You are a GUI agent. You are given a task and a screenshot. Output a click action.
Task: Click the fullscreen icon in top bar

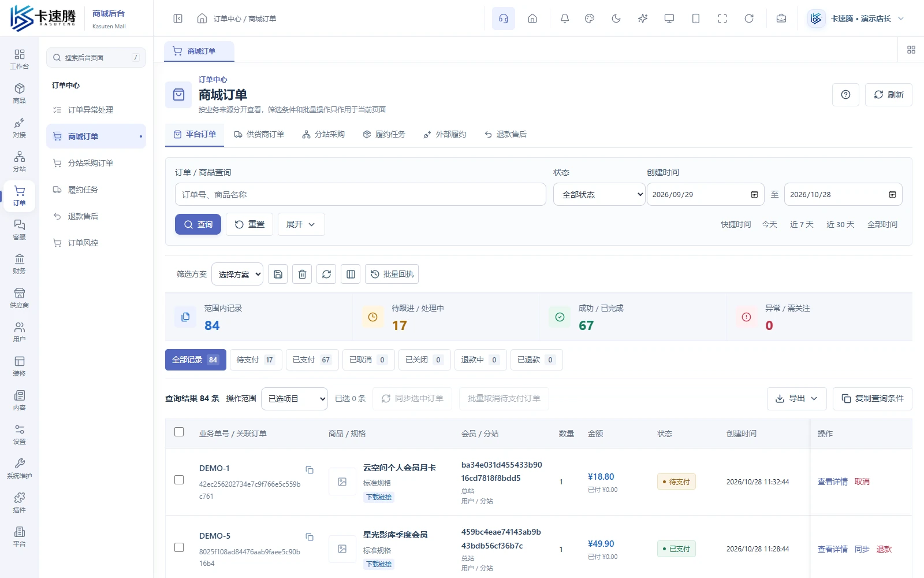click(722, 18)
